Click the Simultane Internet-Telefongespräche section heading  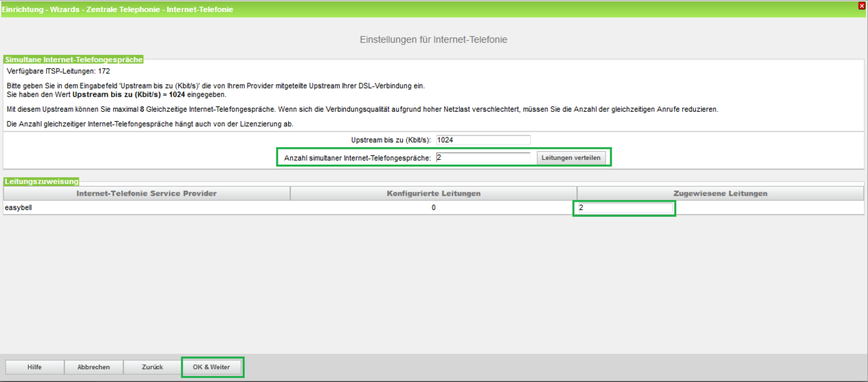73,60
